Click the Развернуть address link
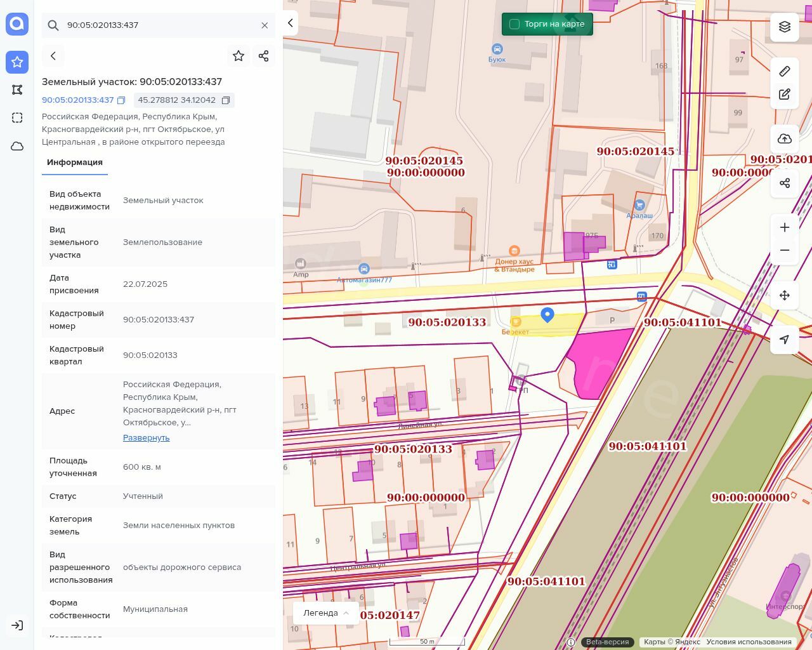The image size is (812, 650). 146,438
